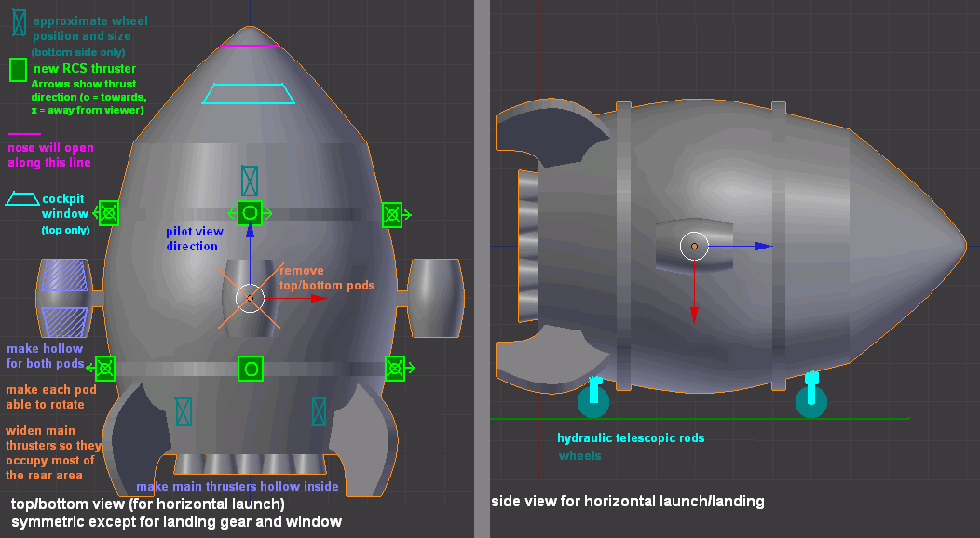Image resolution: width=980 pixels, height=538 pixels.
Task: Select the lower-left RCS thruster marker
Action: coord(104,369)
